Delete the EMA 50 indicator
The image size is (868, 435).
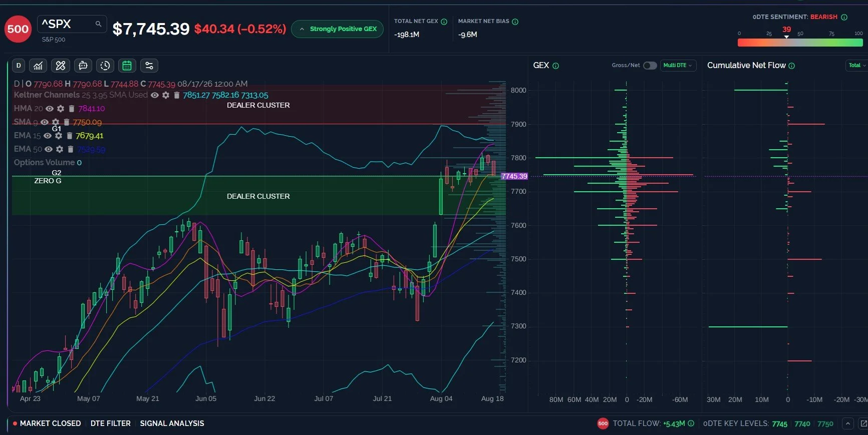pos(71,149)
